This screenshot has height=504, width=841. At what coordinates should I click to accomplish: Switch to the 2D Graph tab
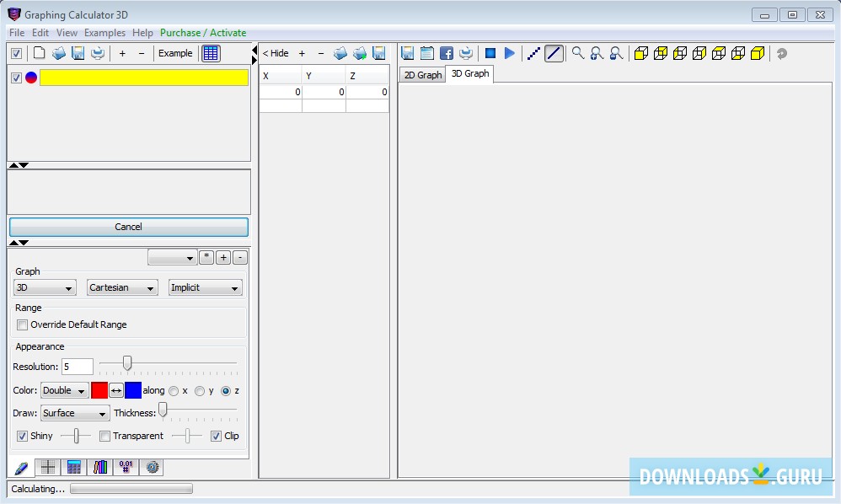(423, 75)
